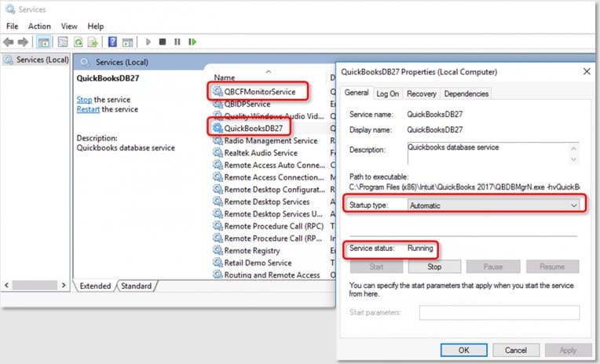Click the Services (Local) tree node icon
Screen dimensions: 600x364
click(x=9, y=60)
